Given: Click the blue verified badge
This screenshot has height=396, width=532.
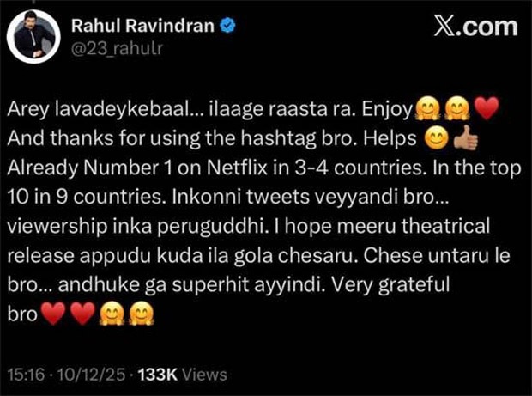Looking at the screenshot, I should 228,26.
